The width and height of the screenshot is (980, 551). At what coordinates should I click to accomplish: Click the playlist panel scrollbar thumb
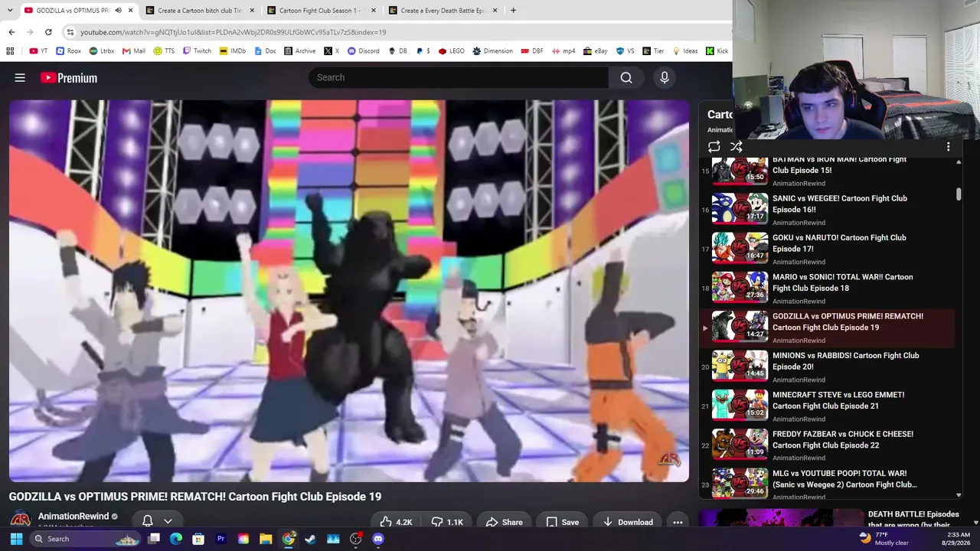959,194
